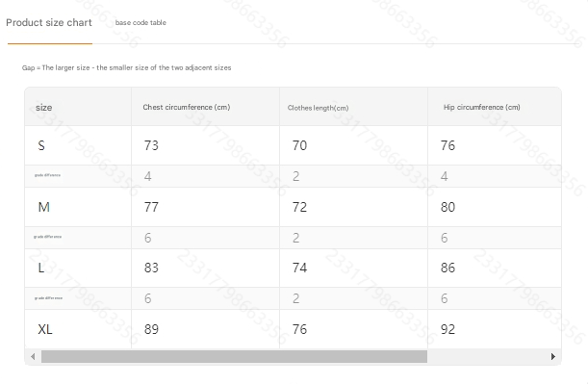Click hip value 92 for XL
This screenshot has width=588, height=384.
point(447,329)
